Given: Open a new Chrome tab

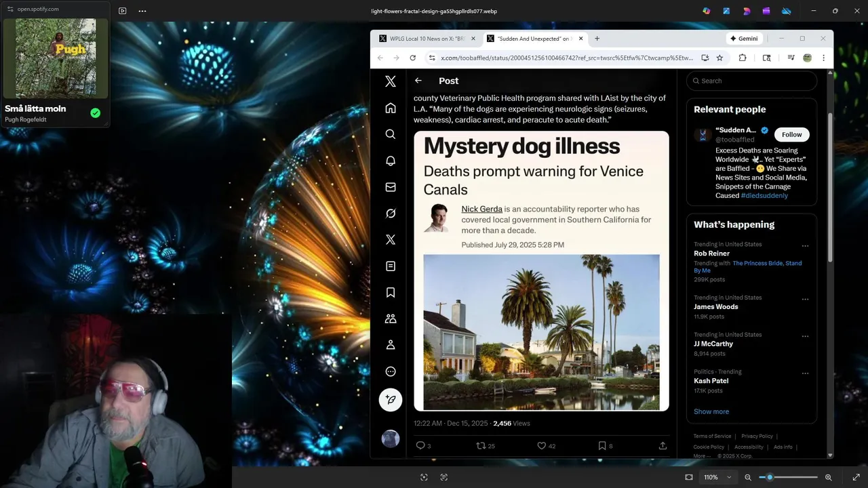Looking at the screenshot, I should pyautogui.click(x=597, y=39).
